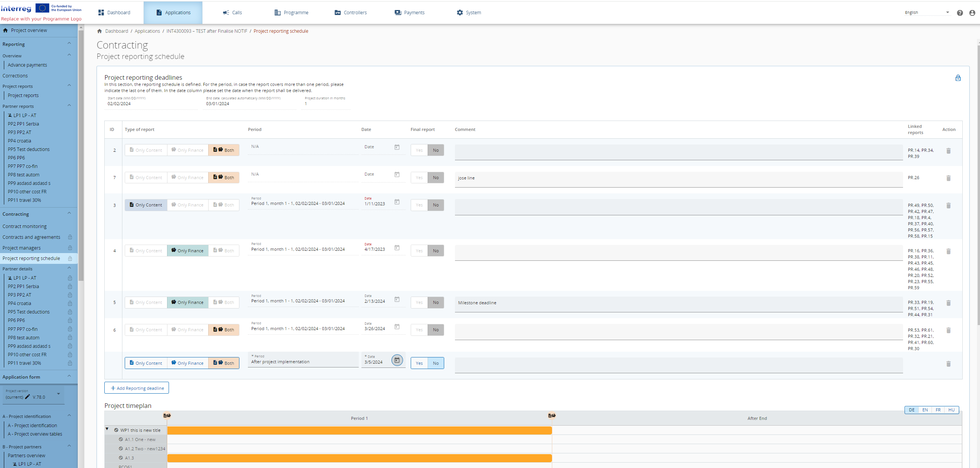Select Only Finance type in last row
The image size is (980, 468).
[187, 363]
